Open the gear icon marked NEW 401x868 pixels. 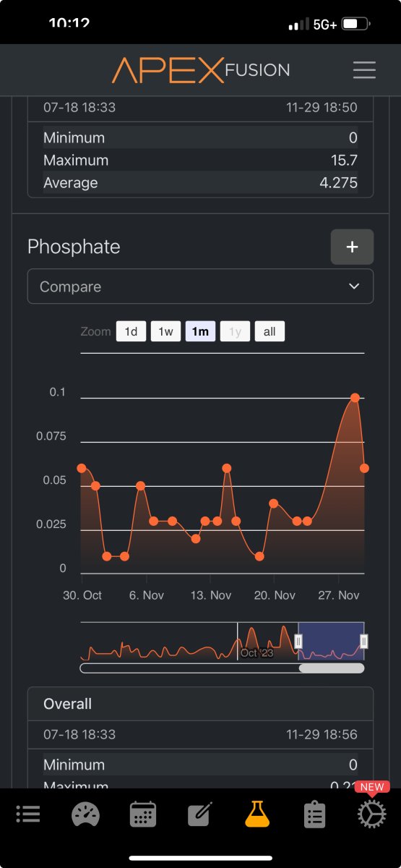pyautogui.click(x=371, y=814)
